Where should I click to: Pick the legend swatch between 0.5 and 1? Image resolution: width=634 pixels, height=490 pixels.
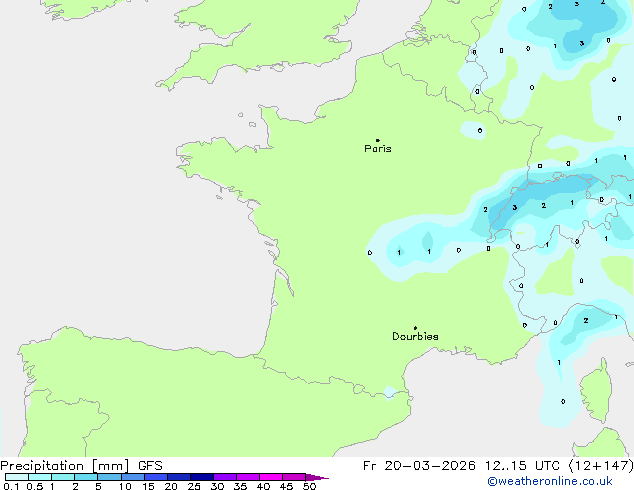40,477
